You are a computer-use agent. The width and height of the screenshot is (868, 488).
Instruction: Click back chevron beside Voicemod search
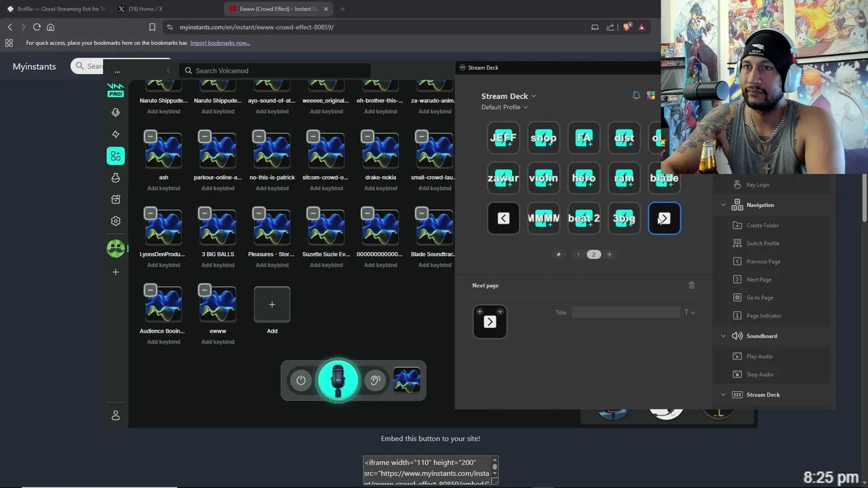[x=168, y=70]
